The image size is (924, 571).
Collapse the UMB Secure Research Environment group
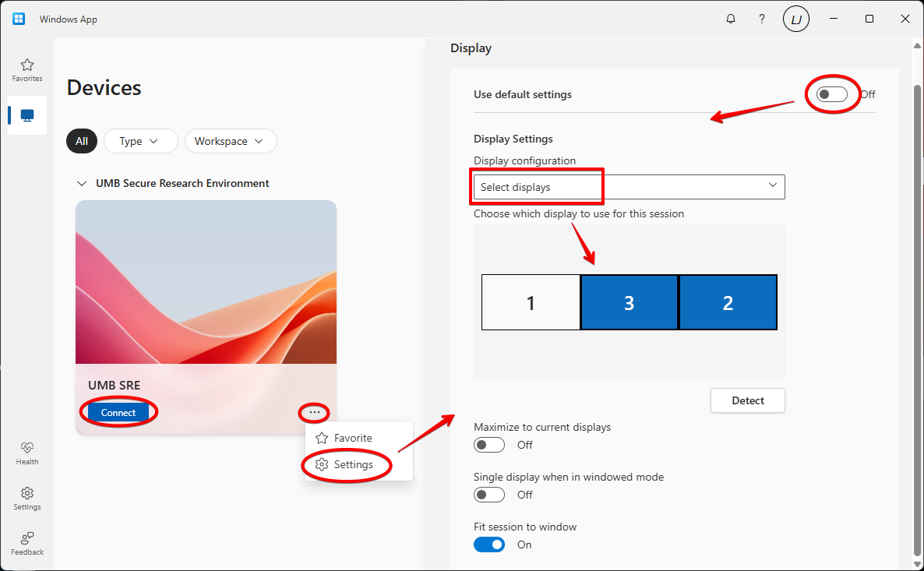pos(82,184)
